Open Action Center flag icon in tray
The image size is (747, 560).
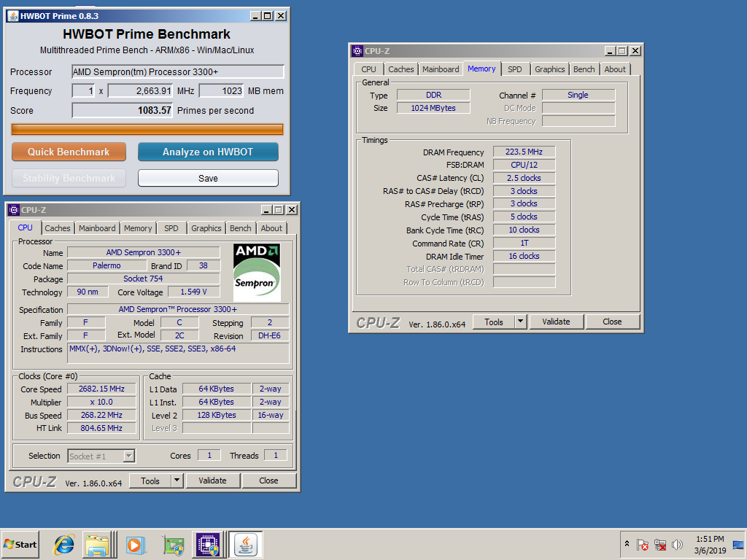(x=642, y=544)
